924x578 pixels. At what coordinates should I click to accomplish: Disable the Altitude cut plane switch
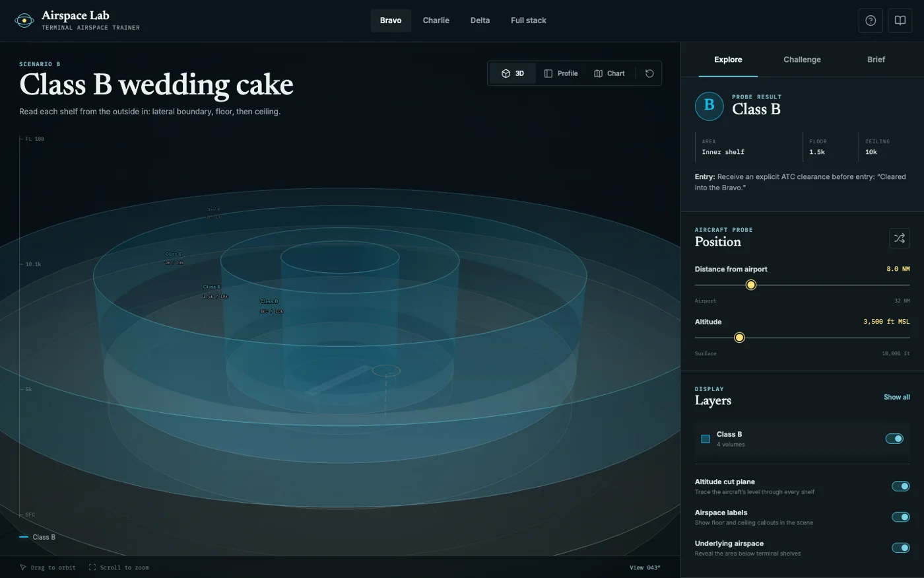tap(901, 486)
